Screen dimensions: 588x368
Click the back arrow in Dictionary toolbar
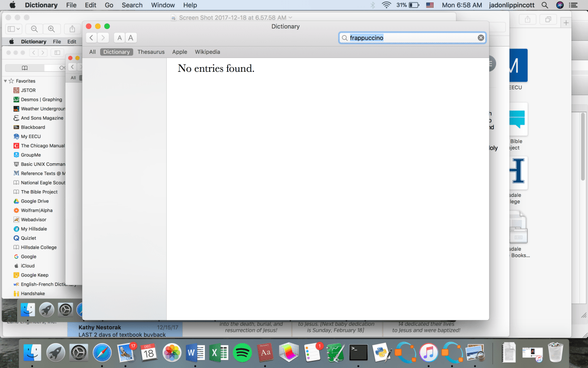(91, 38)
